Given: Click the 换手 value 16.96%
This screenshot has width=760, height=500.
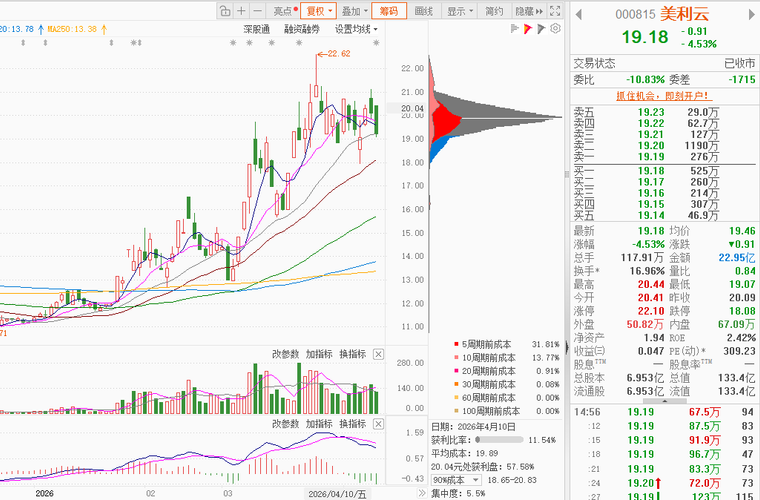Looking at the screenshot, I should (x=645, y=271).
